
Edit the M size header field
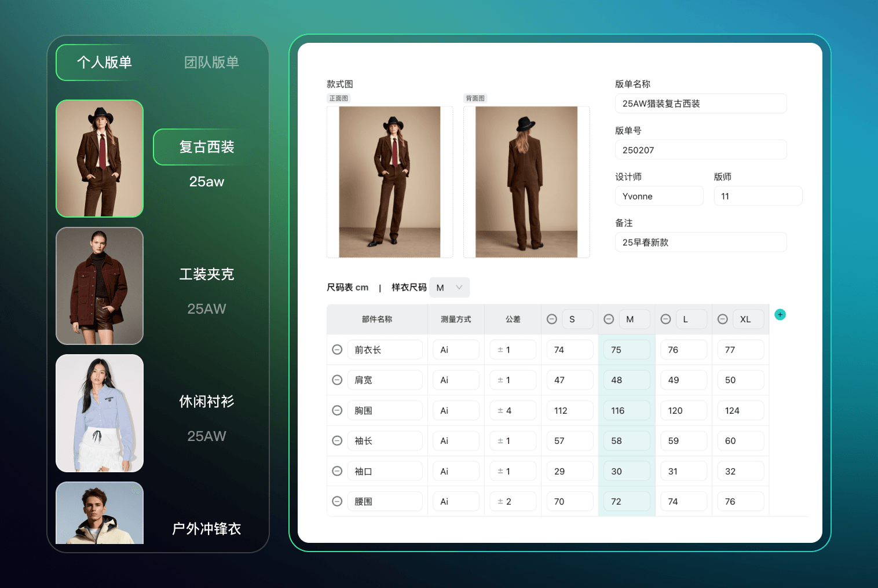634,319
